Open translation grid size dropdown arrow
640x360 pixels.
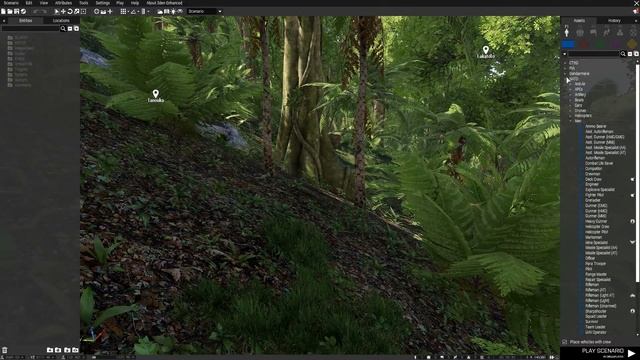[128, 12]
